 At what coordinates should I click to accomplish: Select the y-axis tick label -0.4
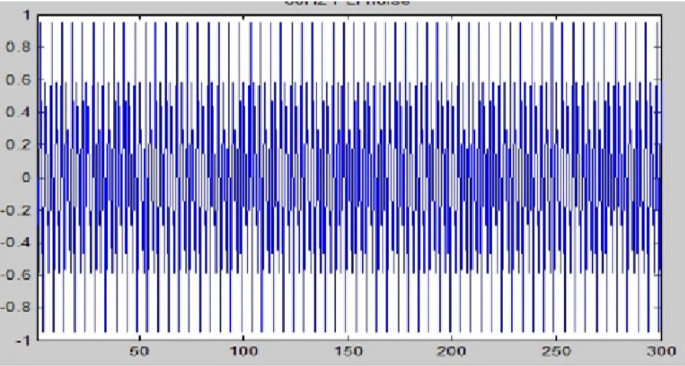pyautogui.click(x=16, y=242)
